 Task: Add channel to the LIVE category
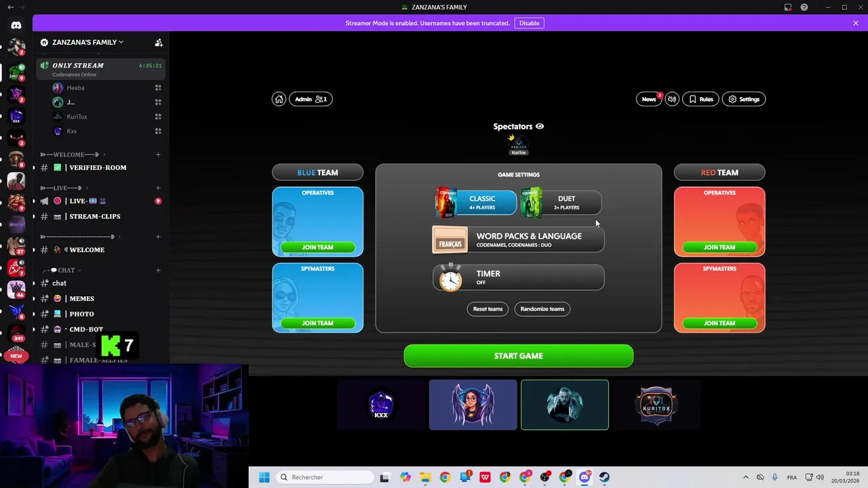pyautogui.click(x=158, y=188)
